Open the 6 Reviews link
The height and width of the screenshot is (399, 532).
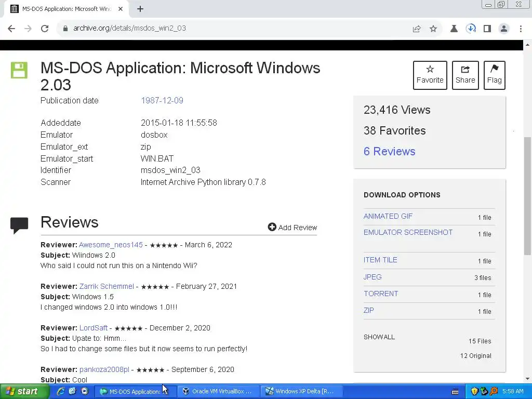pos(389,151)
